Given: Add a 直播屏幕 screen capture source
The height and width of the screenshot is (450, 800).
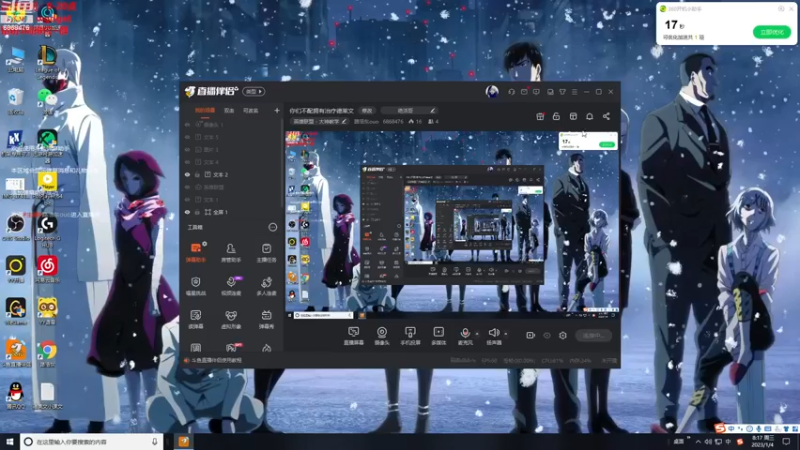Looking at the screenshot, I should [354, 336].
